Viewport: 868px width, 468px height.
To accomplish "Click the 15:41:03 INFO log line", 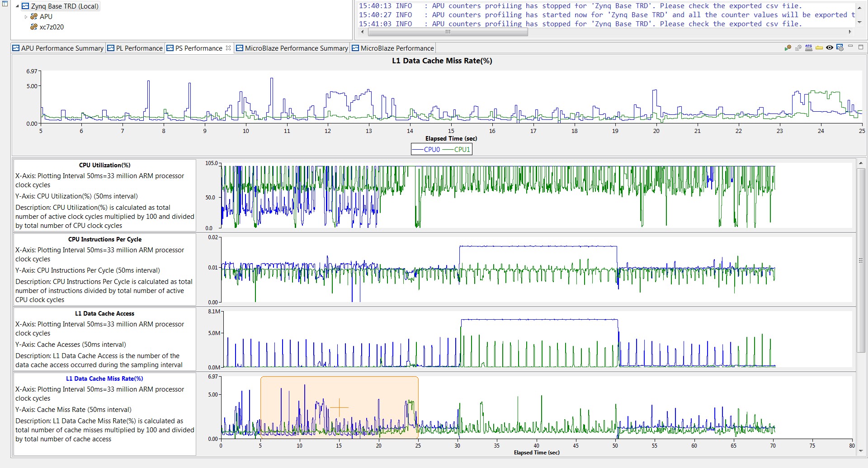I will pyautogui.click(x=580, y=24).
